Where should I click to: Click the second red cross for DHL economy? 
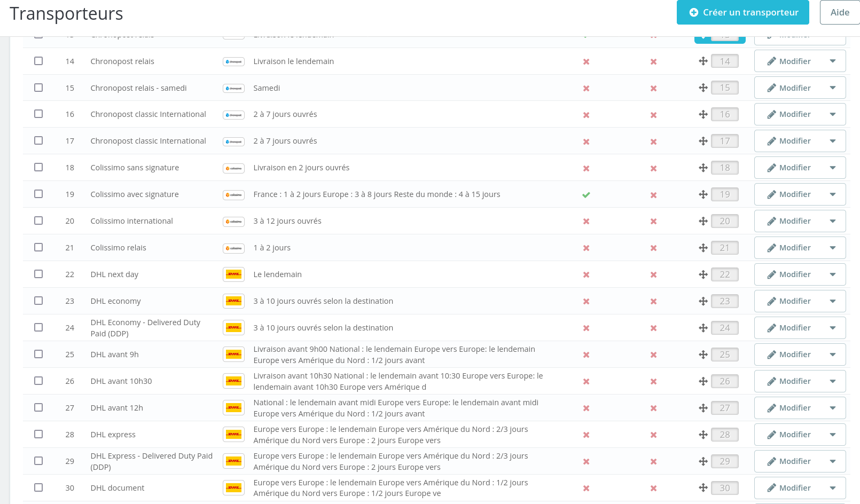[x=653, y=302]
